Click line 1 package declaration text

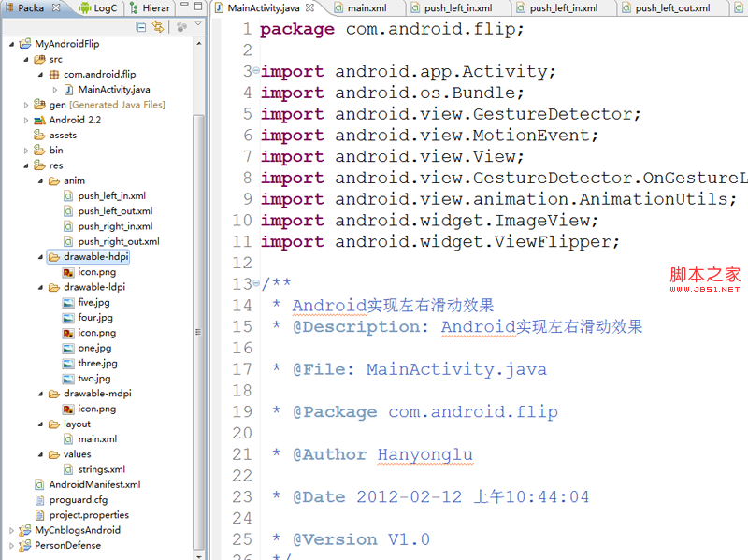pyautogui.click(x=392, y=30)
